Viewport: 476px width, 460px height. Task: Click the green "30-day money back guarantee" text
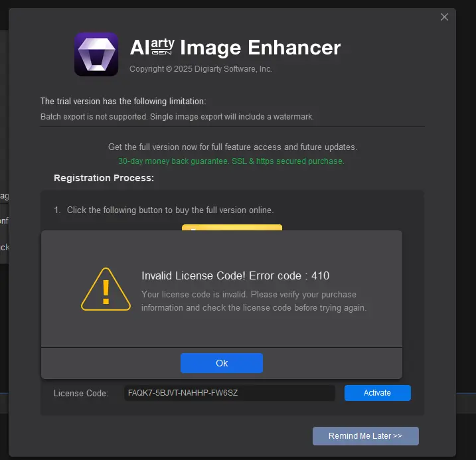click(231, 161)
